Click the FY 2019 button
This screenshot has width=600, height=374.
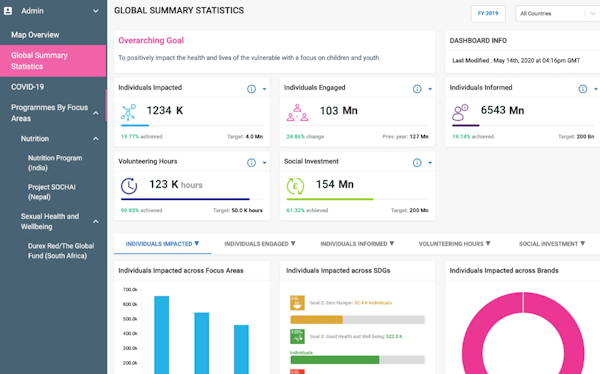pyautogui.click(x=488, y=13)
